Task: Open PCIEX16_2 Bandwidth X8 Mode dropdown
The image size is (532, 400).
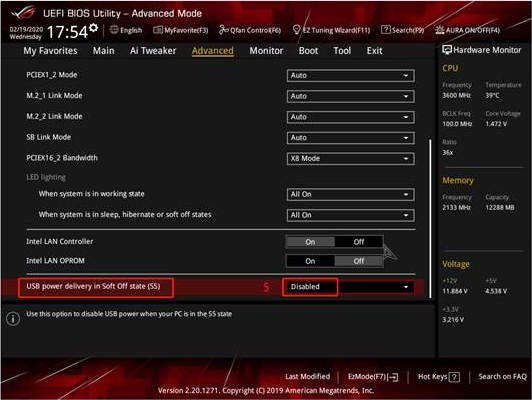Action: pyautogui.click(x=350, y=158)
